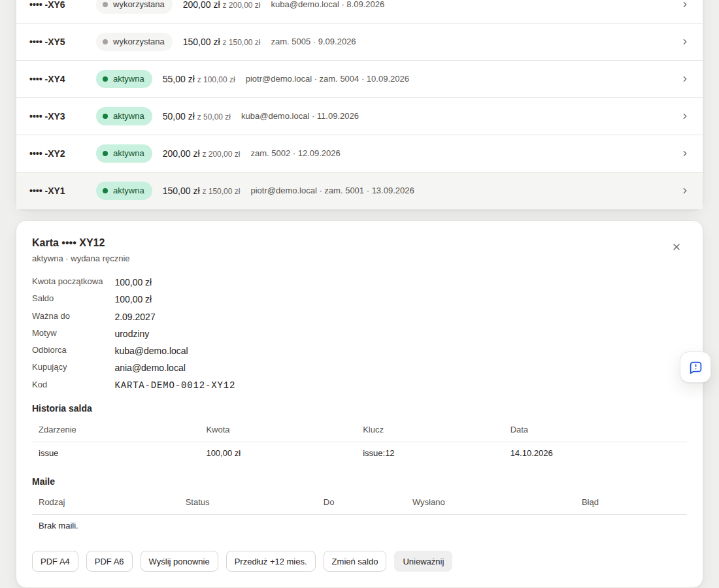Viewport: 719px width, 588px height.
Task: Click the 'Brak maili.' empty message
Action: (58, 526)
